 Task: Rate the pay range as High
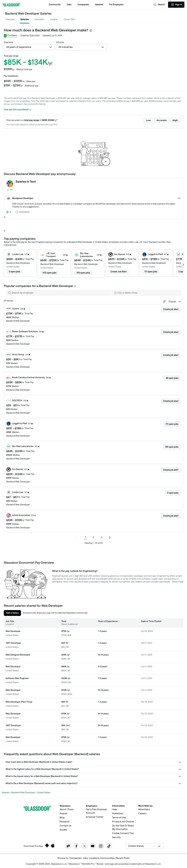click(175, 120)
